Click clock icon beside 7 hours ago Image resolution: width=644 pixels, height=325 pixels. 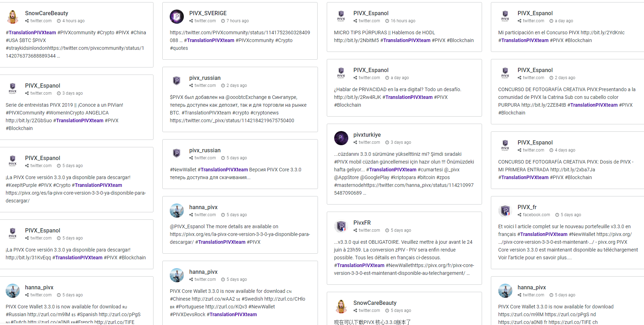pos(223,21)
